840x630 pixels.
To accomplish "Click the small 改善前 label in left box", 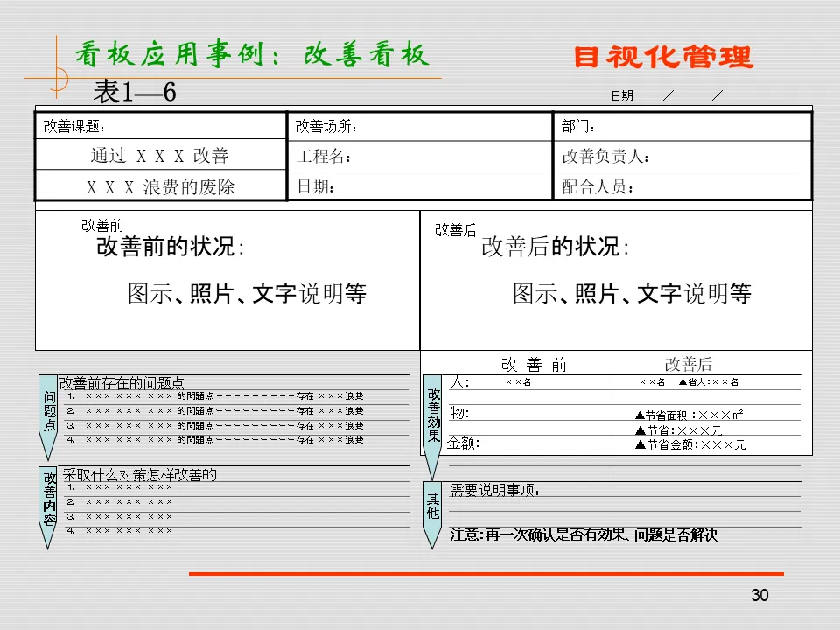I will pos(102,226).
